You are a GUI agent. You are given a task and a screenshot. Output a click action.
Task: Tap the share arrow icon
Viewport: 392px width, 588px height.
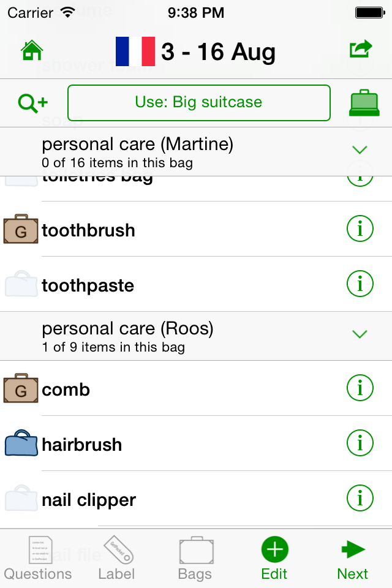click(x=361, y=49)
